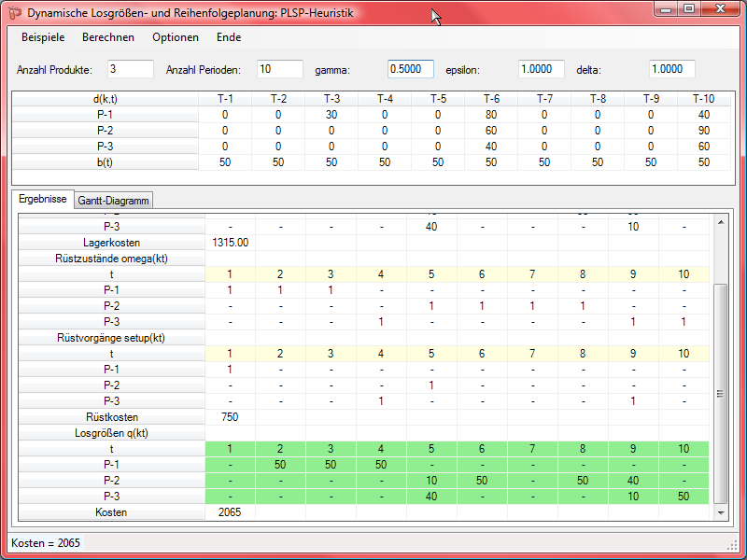Viewport: 747px width, 560px height.
Task: Click the Kosten total value 2065 cell
Action: tap(230, 512)
